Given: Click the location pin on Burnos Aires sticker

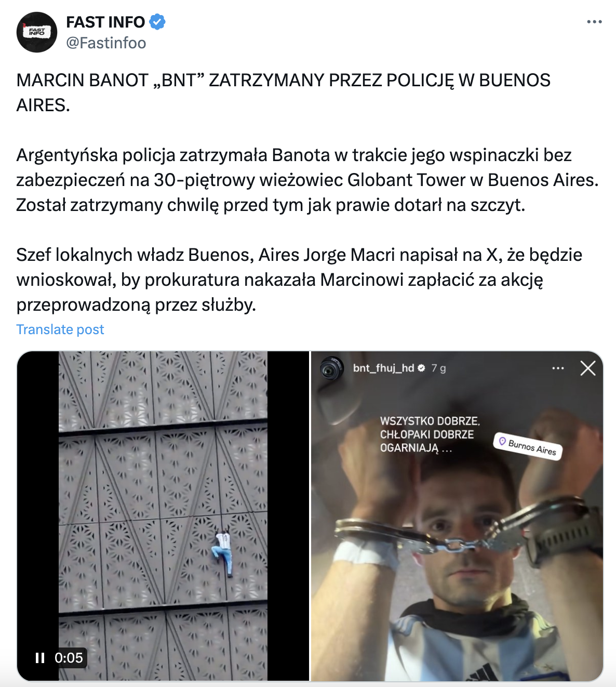Looking at the screenshot, I should (x=502, y=442).
